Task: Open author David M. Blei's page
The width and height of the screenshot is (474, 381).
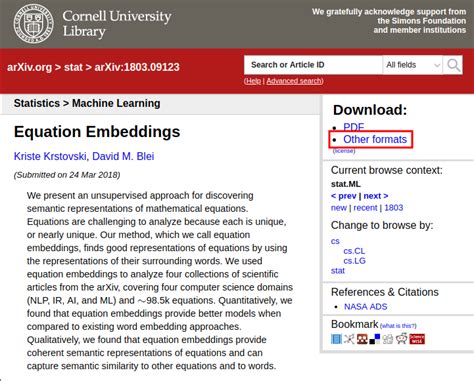Action: (x=123, y=156)
